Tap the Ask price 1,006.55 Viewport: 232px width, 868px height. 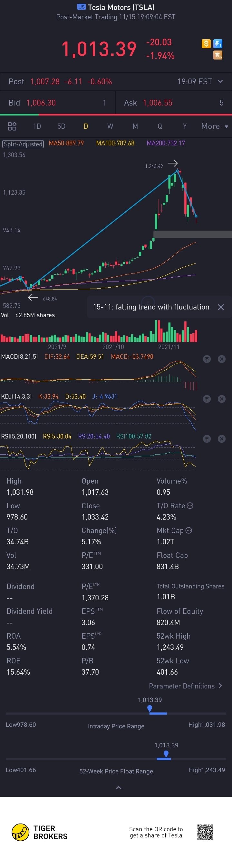pos(158,103)
